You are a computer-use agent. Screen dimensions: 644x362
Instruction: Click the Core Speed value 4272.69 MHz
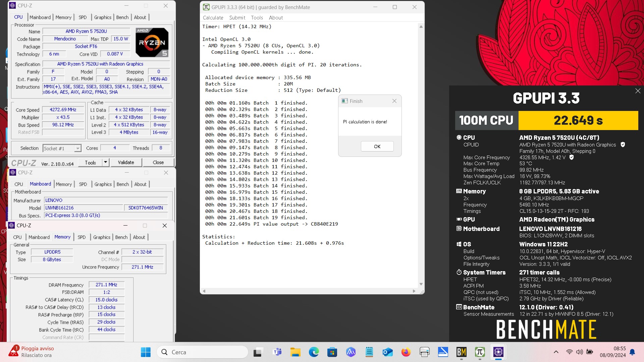click(63, 110)
